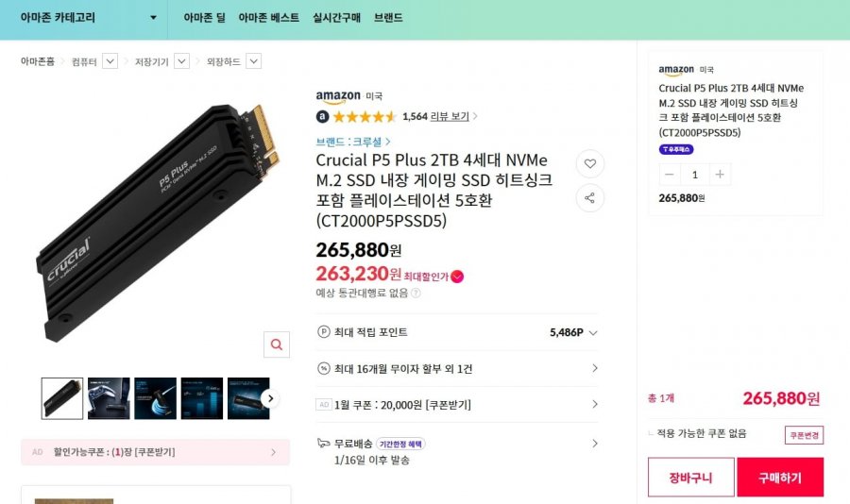Open image zoom magnifier icon

point(276,344)
